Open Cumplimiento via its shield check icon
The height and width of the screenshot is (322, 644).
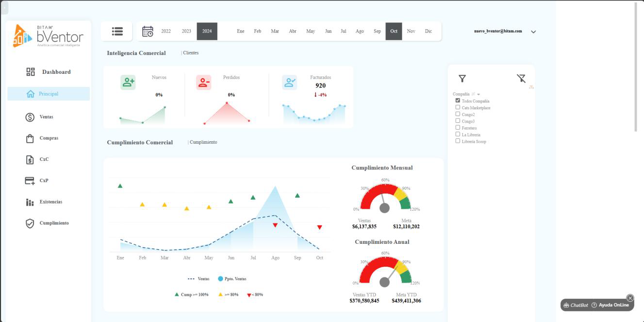point(30,223)
